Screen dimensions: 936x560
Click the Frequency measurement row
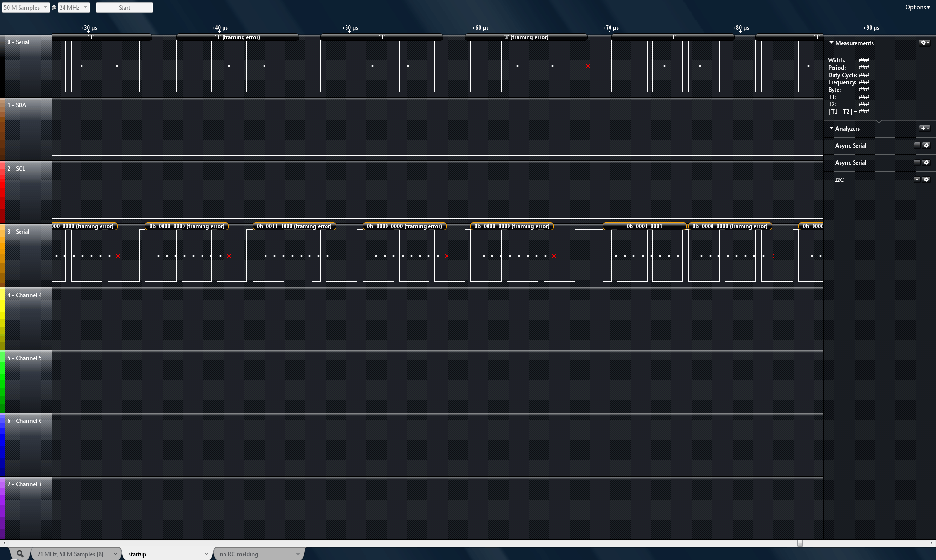pyautogui.click(x=849, y=82)
